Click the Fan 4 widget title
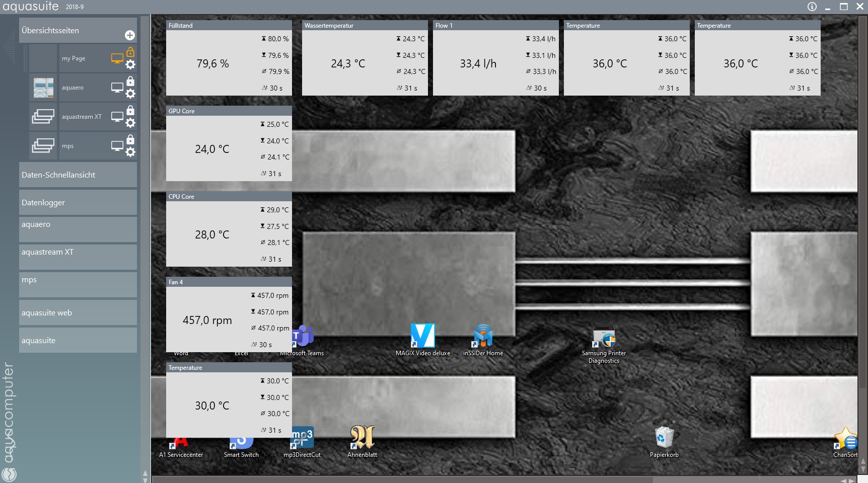 176,282
